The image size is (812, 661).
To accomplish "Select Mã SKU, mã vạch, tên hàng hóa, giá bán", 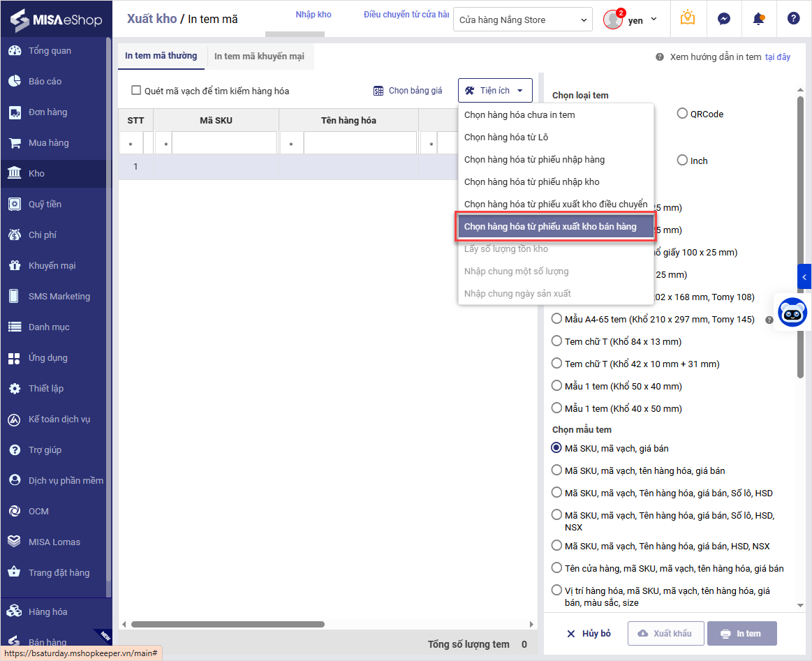I will point(556,470).
